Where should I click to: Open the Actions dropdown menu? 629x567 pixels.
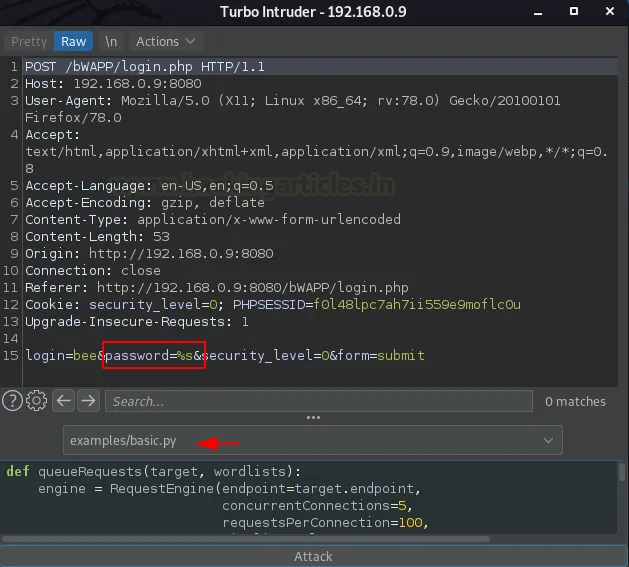pos(166,41)
